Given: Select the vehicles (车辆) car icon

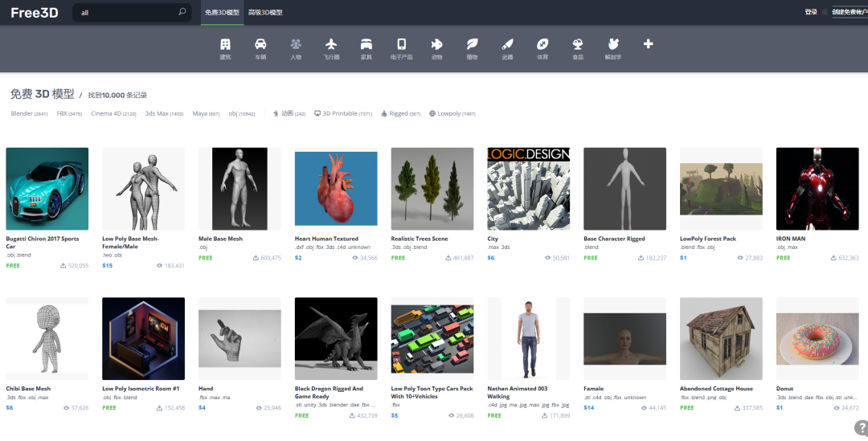Looking at the screenshot, I should coord(260,44).
